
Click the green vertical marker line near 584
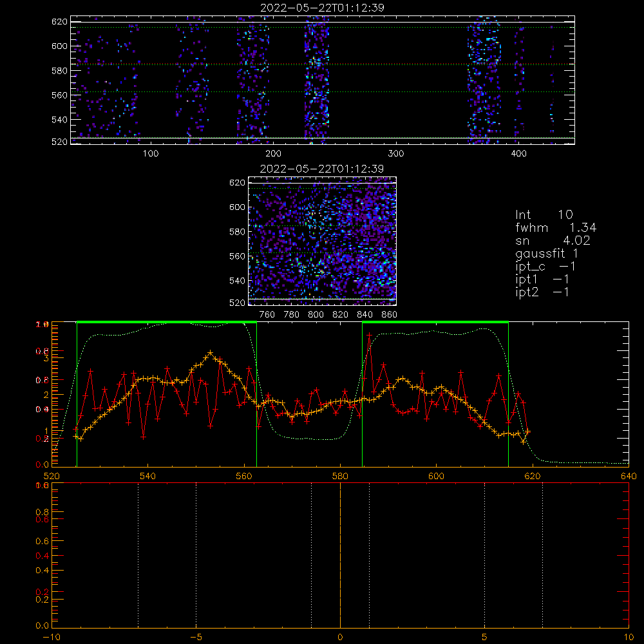coord(362,394)
